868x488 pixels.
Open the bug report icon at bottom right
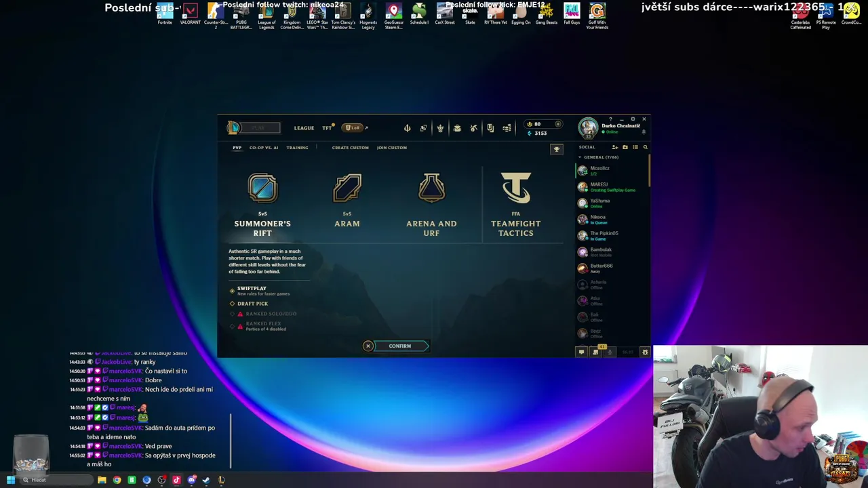(645, 352)
